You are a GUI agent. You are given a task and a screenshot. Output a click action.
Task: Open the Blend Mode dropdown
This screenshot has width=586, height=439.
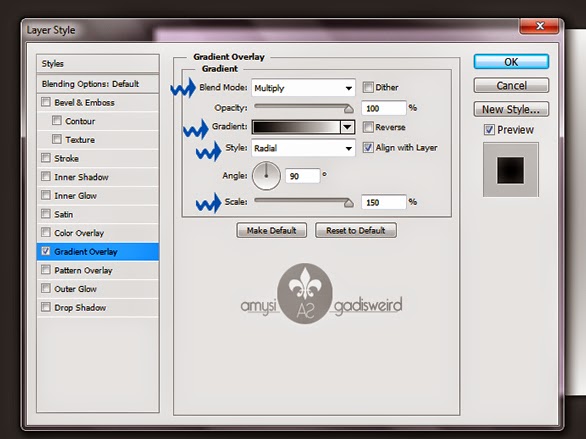pyautogui.click(x=303, y=88)
